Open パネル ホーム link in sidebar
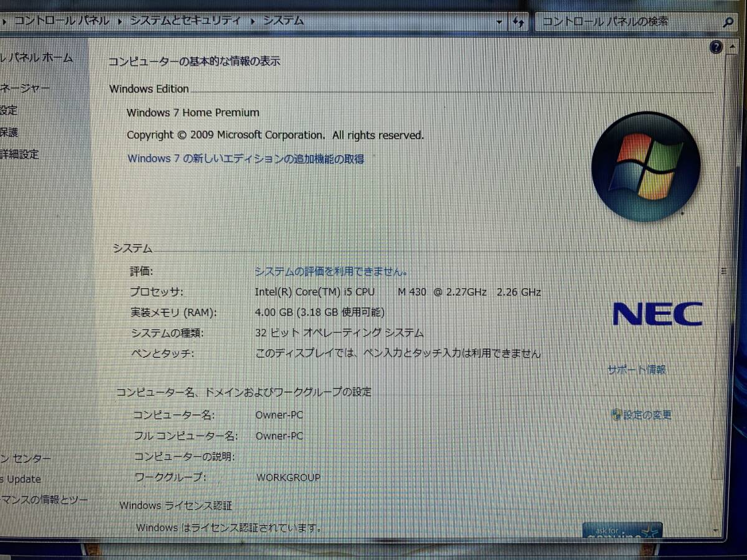The image size is (747, 560). point(37,58)
